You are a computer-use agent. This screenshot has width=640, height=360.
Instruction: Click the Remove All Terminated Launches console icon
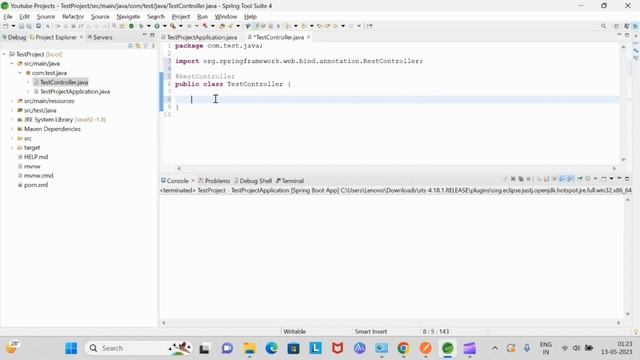click(x=521, y=179)
